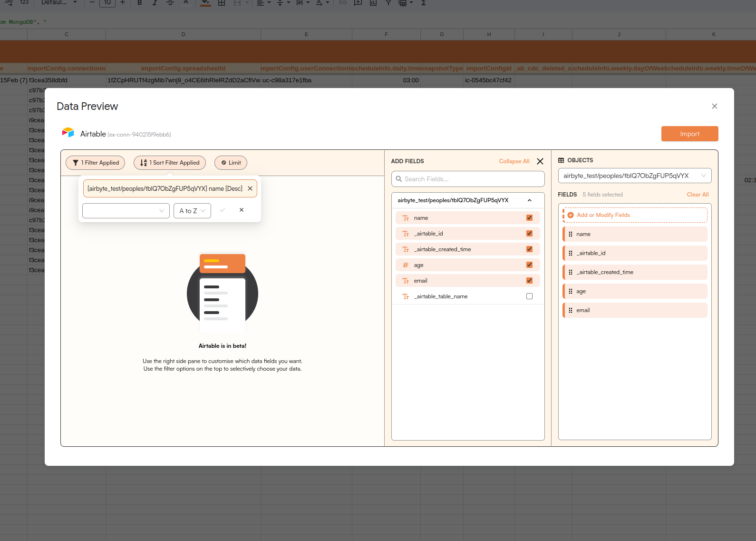Click the plus icon for Add or Modify Fields

click(x=571, y=215)
